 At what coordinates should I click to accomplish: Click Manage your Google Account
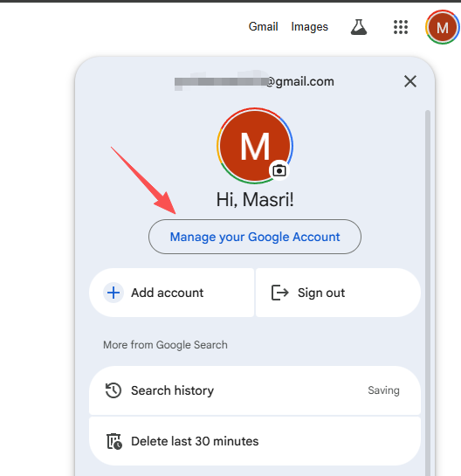(255, 237)
